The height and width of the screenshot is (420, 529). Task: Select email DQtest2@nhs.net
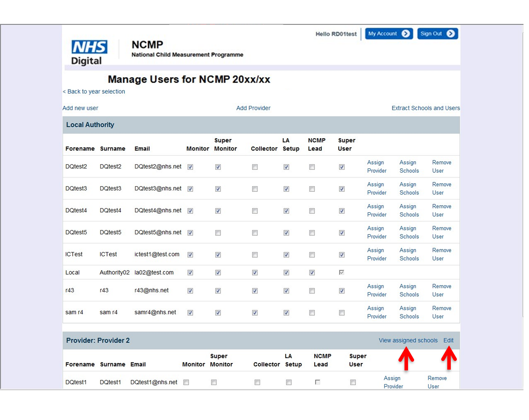[158, 166]
